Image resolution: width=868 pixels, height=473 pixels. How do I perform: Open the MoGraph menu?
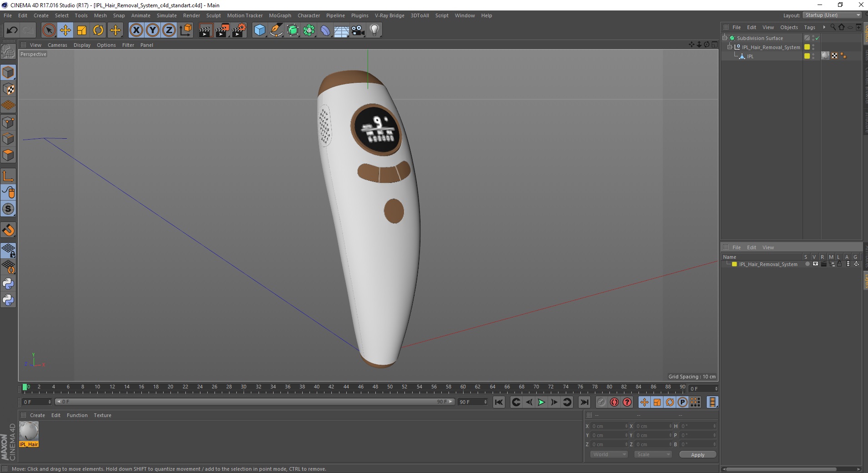click(x=280, y=15)
